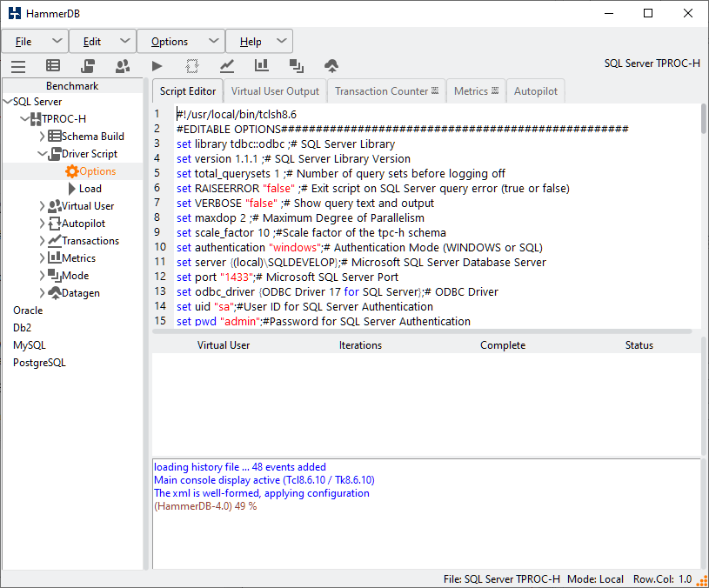Screen dimensions: 709x588
Task: Click the '(HammerDB-4.0) 49 %' console prompt
Action: [205, 506]
